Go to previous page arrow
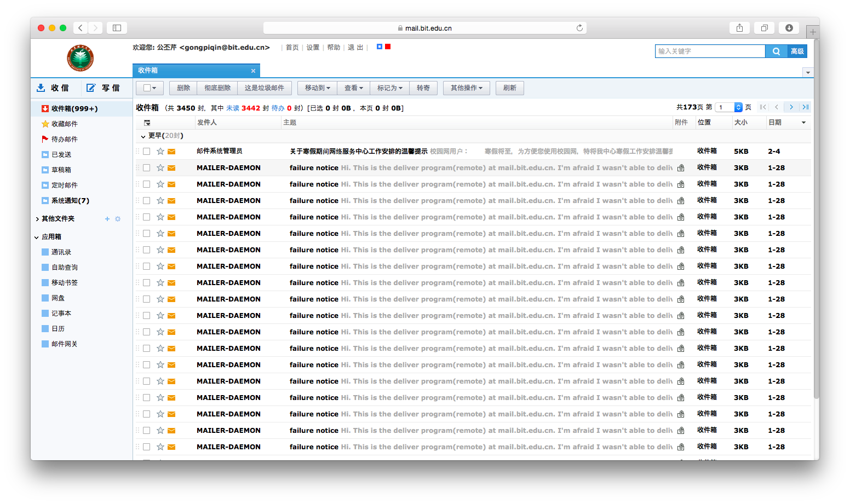 click(x=777, y=107)
